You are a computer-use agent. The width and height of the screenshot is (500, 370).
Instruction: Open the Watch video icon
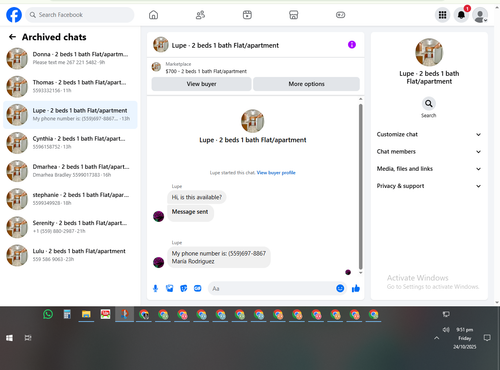coord(247,15)
